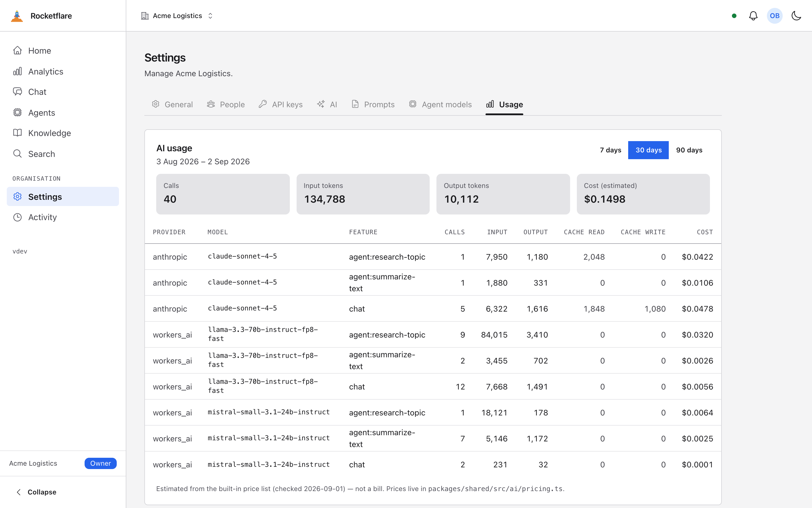Viewport: 812px width, 508px height.
Task: Click the 2,048 cache read value
Action: pos(594,257)
